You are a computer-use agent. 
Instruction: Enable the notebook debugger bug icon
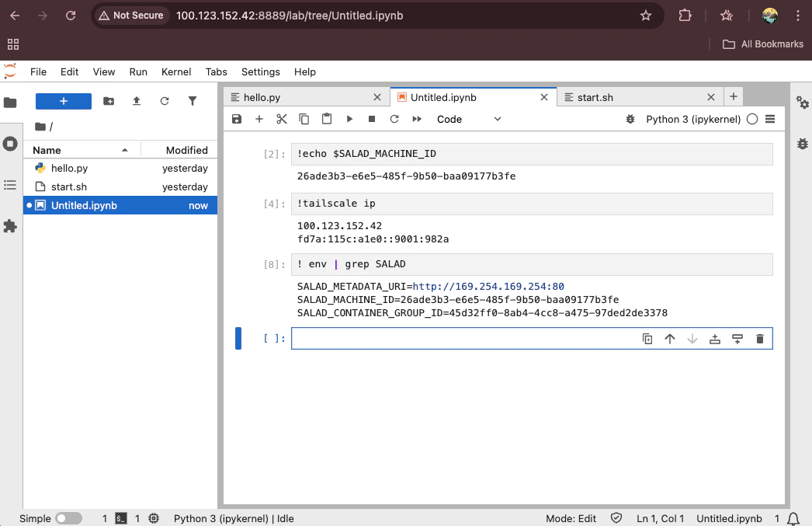(630, 119)
